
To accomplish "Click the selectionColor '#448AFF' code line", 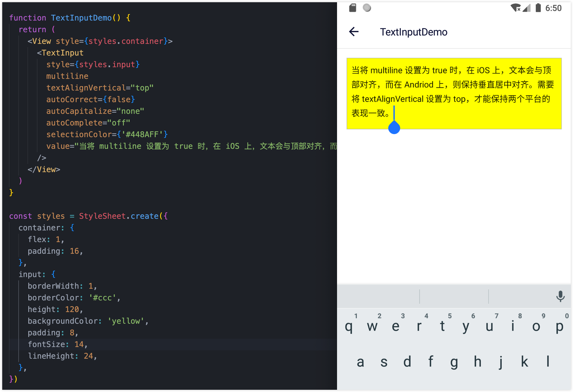I will click(107, 134).
